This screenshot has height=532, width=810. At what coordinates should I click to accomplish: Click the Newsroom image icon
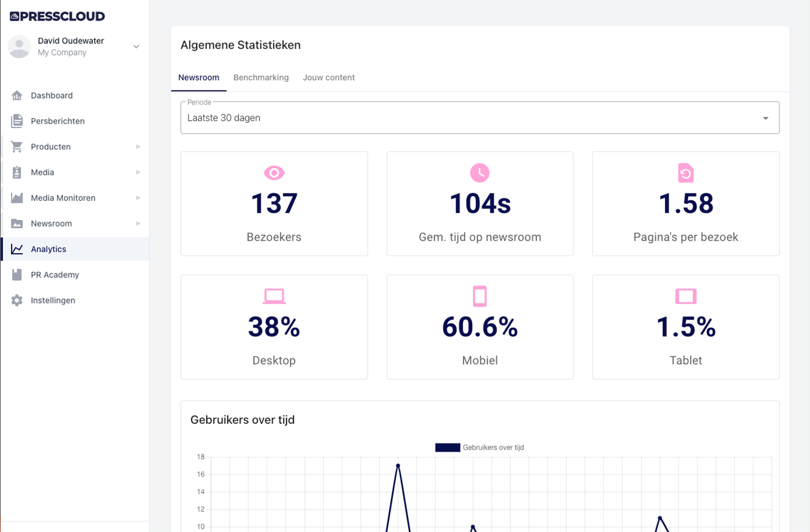pyautogui.click(x=17, y=224)
